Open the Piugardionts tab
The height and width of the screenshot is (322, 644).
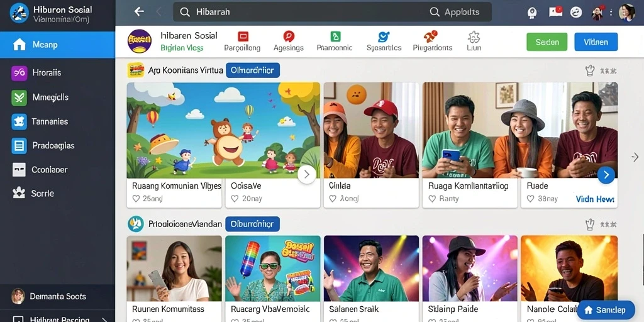point(433,42)
